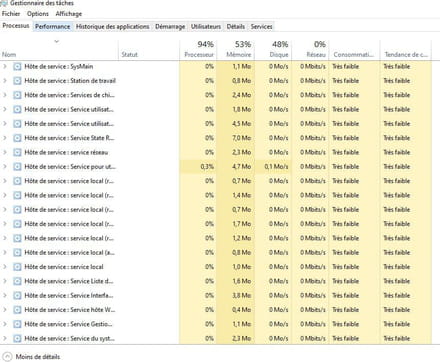440x362 pixels.
Task: Switch to the Performance tab
Action: pos(53,27)
